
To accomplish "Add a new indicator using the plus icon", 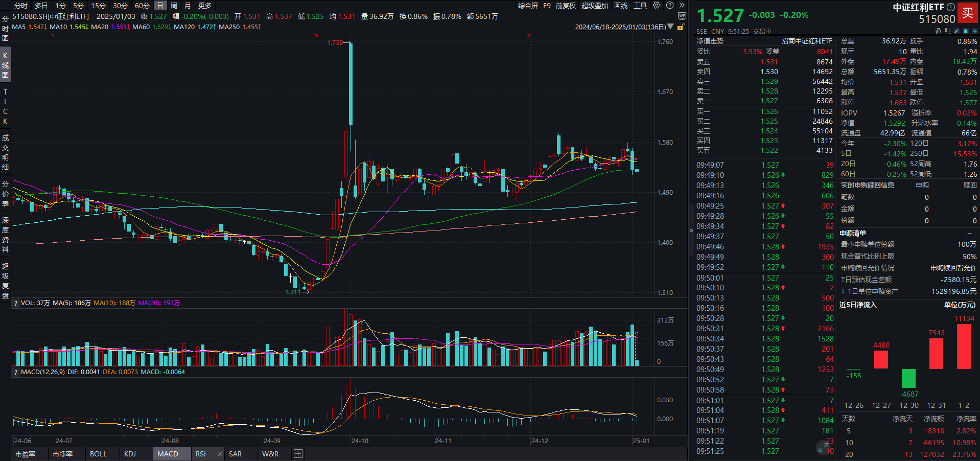I will point(298,454).
